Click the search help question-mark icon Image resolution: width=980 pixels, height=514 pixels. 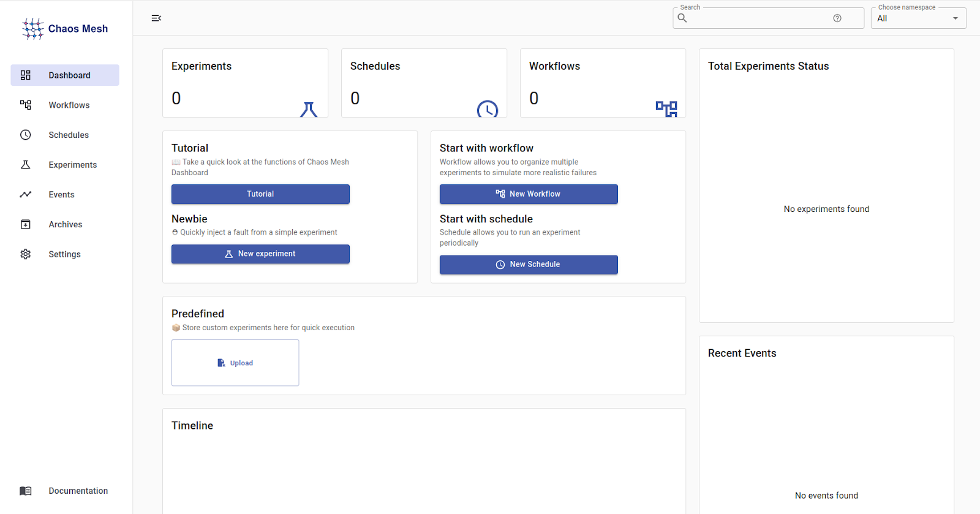point(837,18)
